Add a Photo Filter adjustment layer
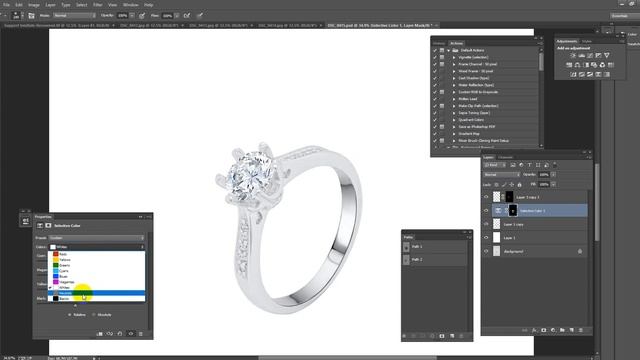640x360 pixels. click(x=594, y=65)
